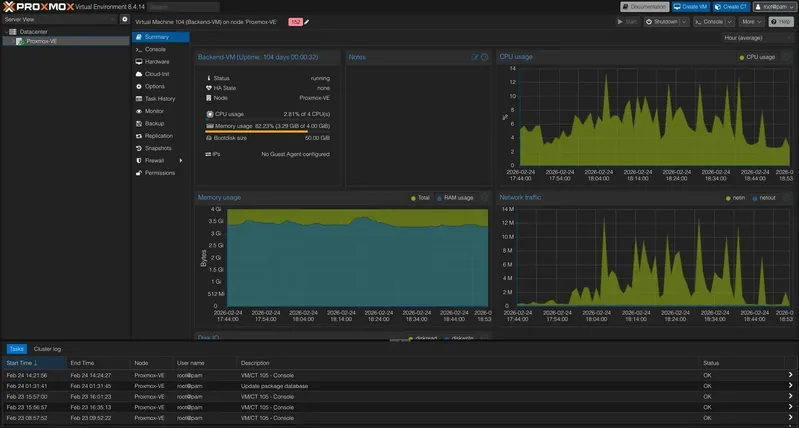The image size is (799, 428).
Task: Click the pink 152 tag
Action: point(296,22)
